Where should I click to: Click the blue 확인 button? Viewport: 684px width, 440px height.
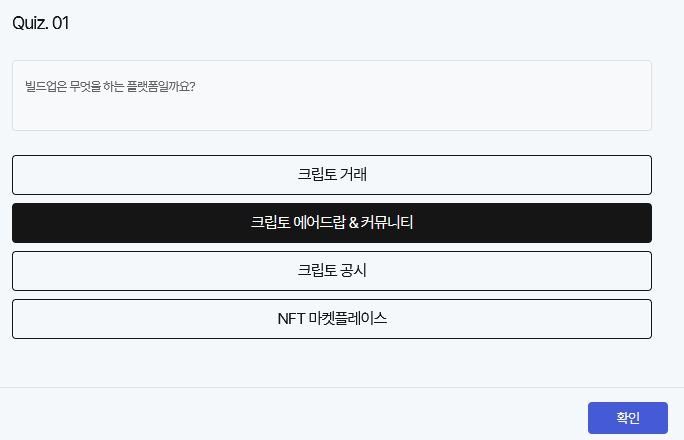click(627, 417)
